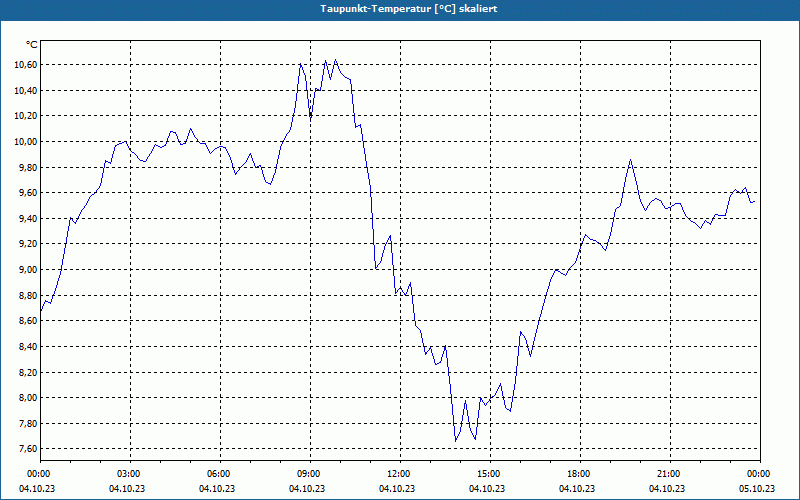Select the 10,00 y-axis value

[x=26, y=141]
